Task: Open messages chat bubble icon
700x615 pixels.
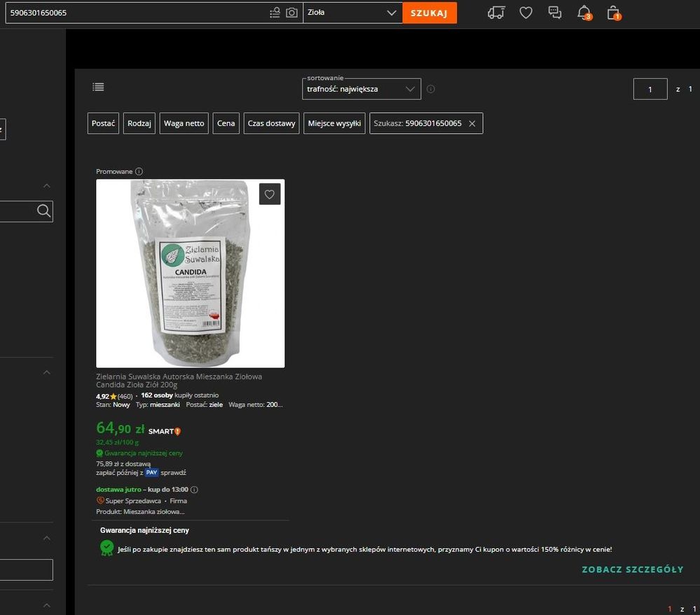Action: pyautogui.click(x=555, y=13)
